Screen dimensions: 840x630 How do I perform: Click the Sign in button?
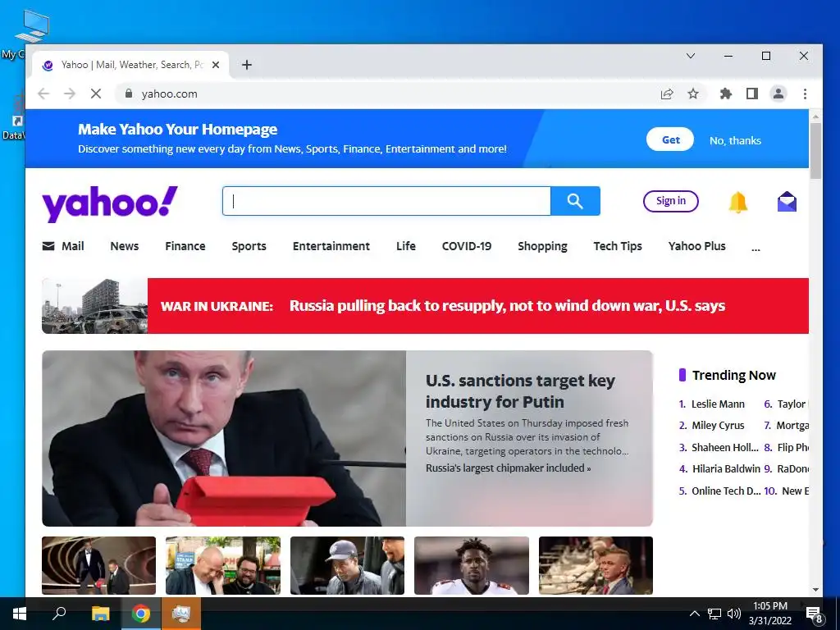pyautogui.click(x=671, y=201)
